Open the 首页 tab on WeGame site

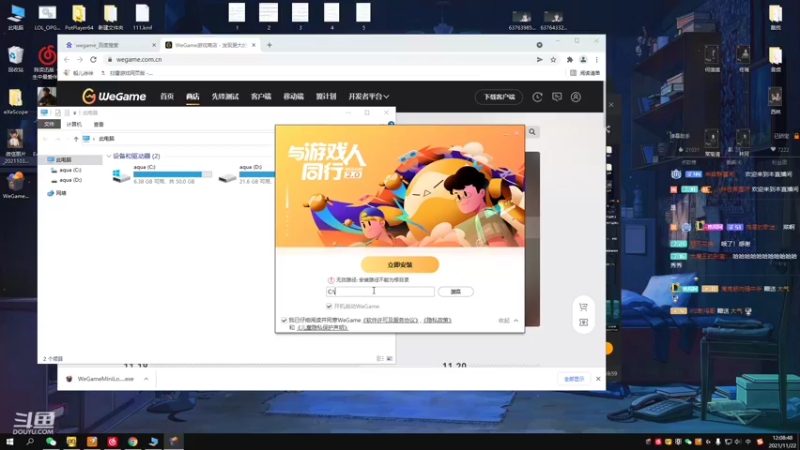coord(167,96)
